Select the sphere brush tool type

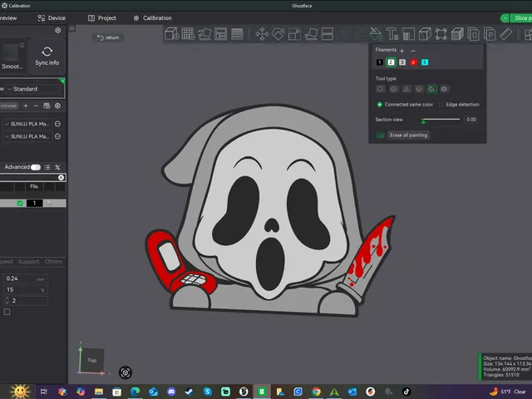coord(393,89)
